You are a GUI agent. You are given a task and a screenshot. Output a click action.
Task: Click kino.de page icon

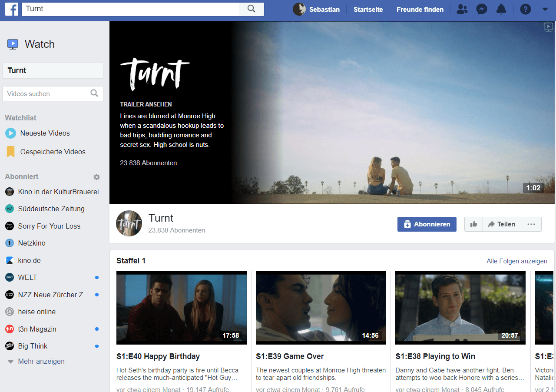click(10, 260)
